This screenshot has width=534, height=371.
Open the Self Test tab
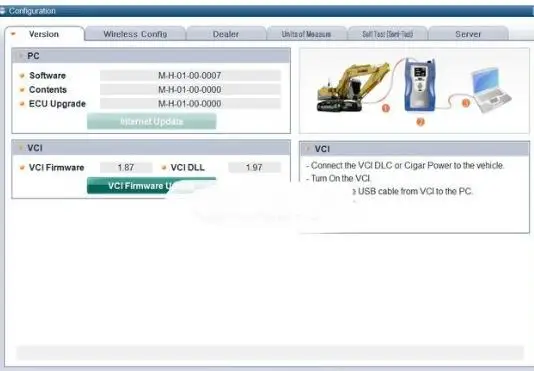(387, 34)
